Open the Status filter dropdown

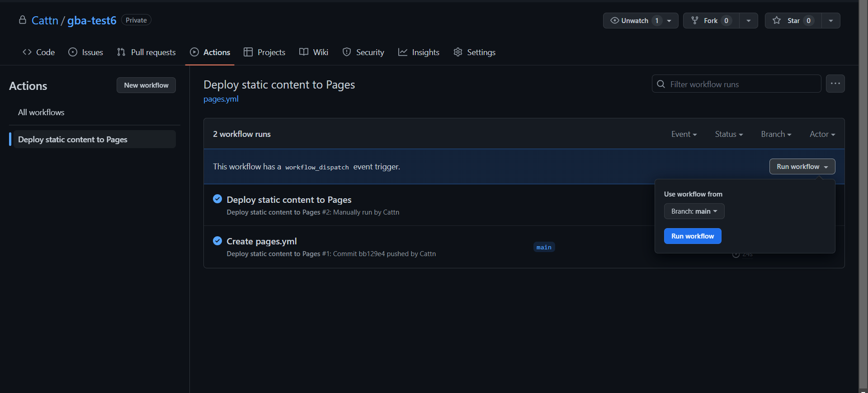pyautogui.click(x=729, y=134)
